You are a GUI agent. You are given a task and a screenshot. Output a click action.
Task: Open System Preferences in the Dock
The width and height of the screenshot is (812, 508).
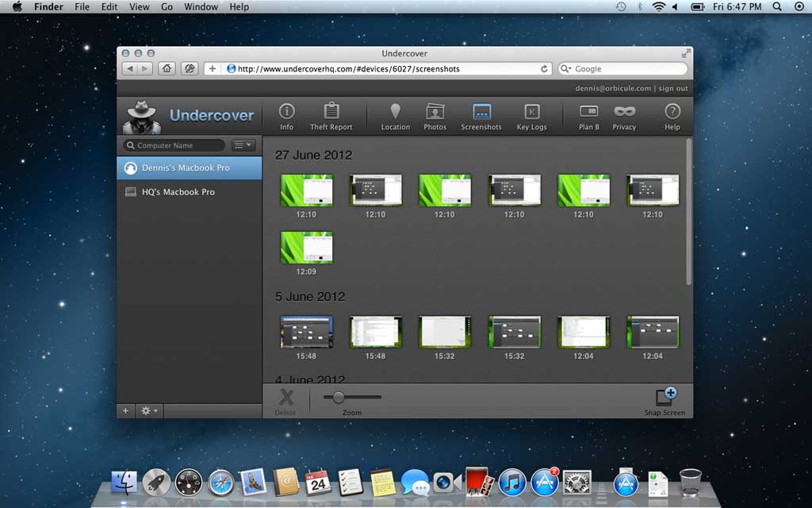pos(577,483)
